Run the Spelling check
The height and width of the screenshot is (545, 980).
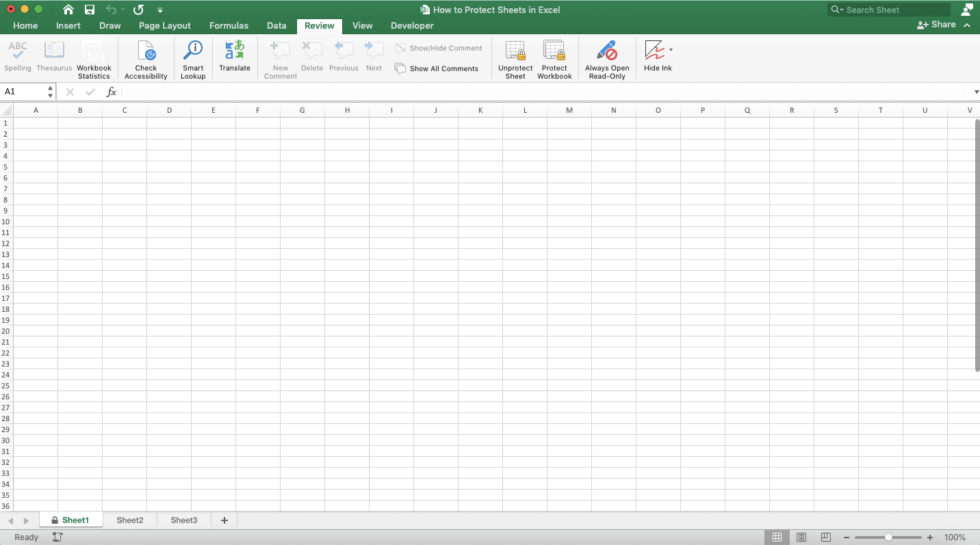[18, 57]
